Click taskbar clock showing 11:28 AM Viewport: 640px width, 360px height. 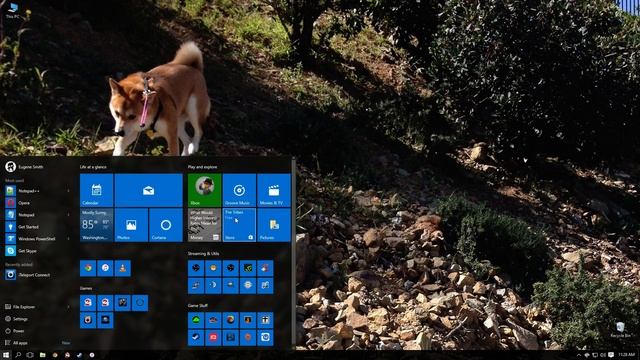[627, 355]
